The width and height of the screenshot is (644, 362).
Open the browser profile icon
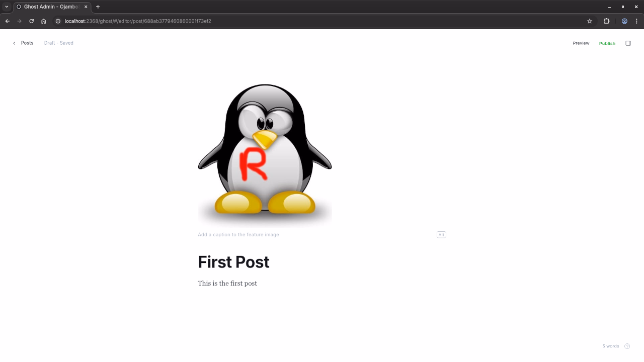pos(624,21)
